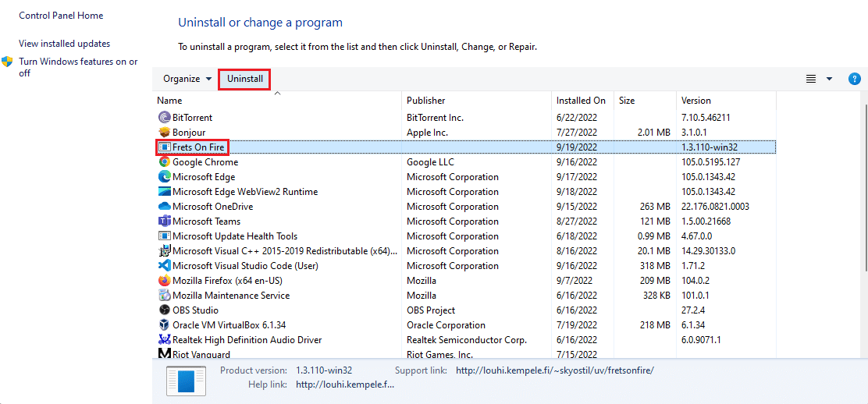Select the Microsoft Edge entry name
Viewport: 868px width, 404px height.
[x=204, y=177]
